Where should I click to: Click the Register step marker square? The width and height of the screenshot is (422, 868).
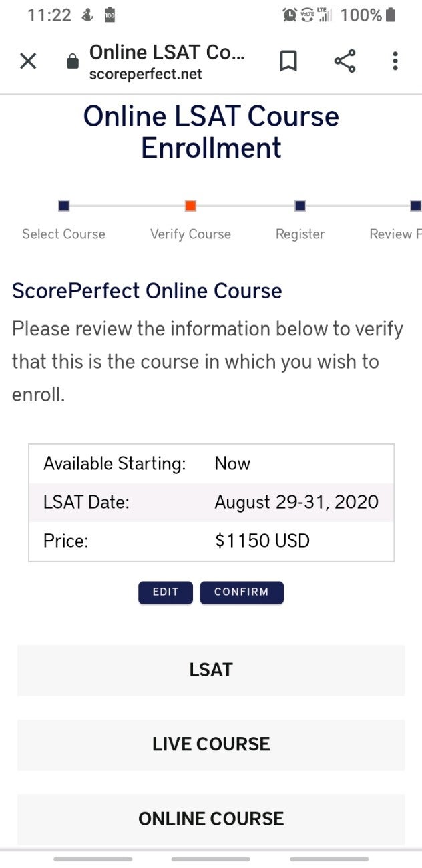click(300, 206)
